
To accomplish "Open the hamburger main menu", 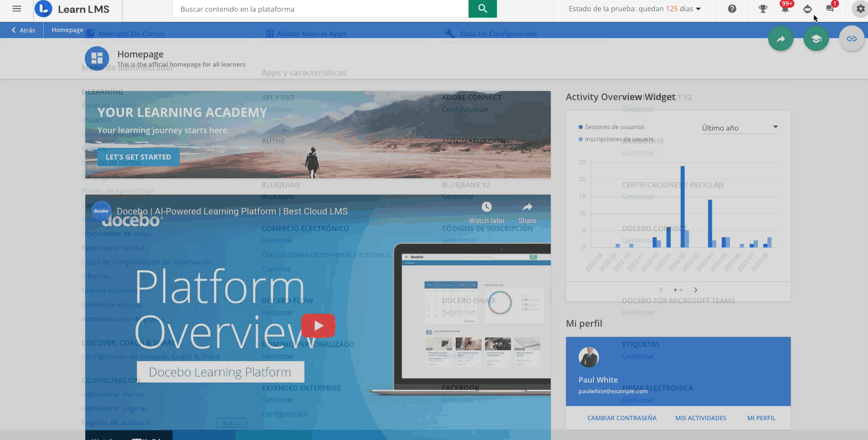I will pos(17,9).
